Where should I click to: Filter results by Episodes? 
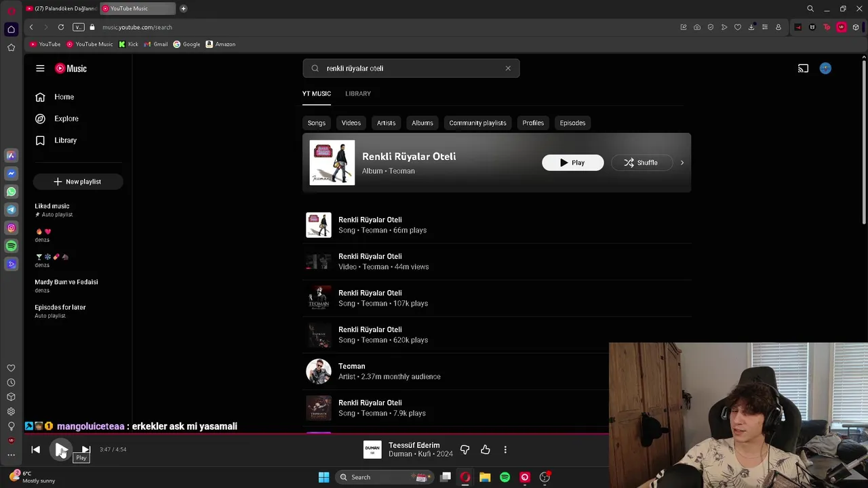point(572,123)
